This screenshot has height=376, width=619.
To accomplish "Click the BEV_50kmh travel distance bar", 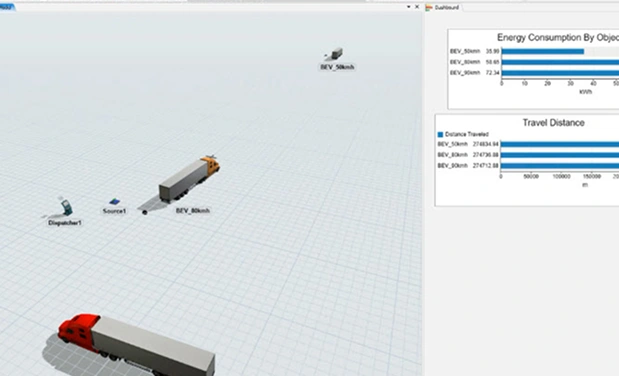I will (x=560, y=144).
